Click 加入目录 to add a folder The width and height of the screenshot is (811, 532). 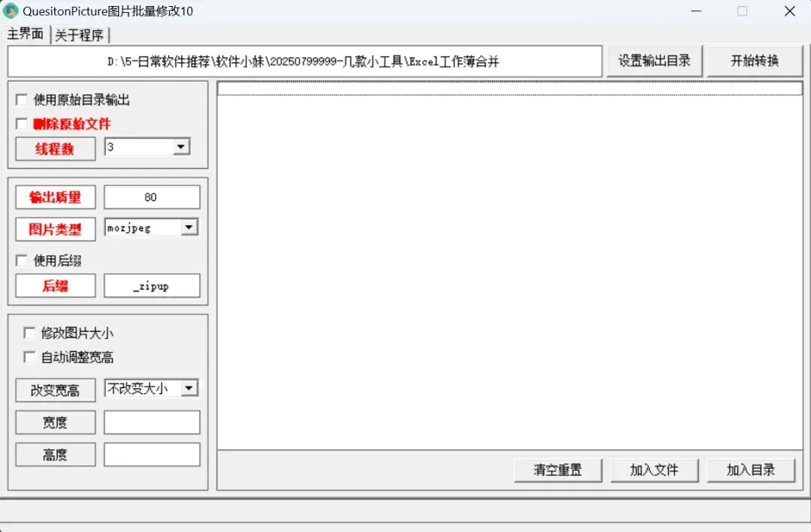pos(751,470)
